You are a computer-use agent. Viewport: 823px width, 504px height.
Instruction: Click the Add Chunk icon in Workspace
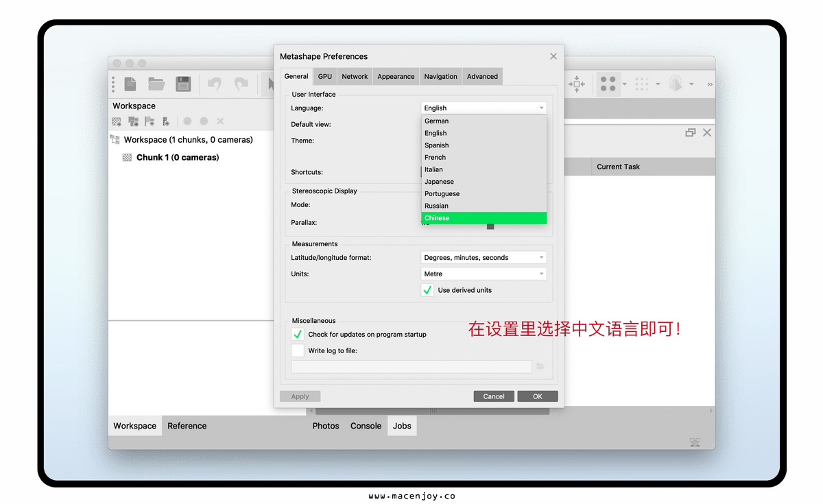pyautogui.click(x=117, y=121)
